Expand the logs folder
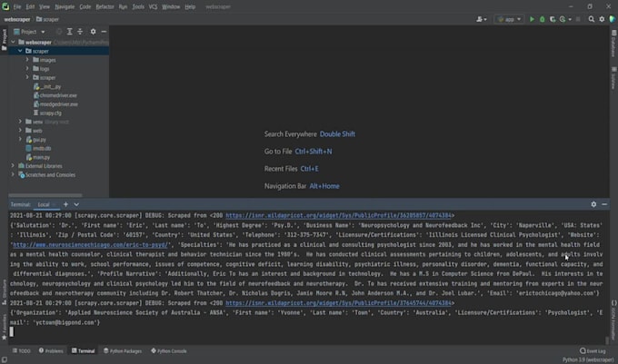This screenshot has width=618, height=364. pos(27,68)
